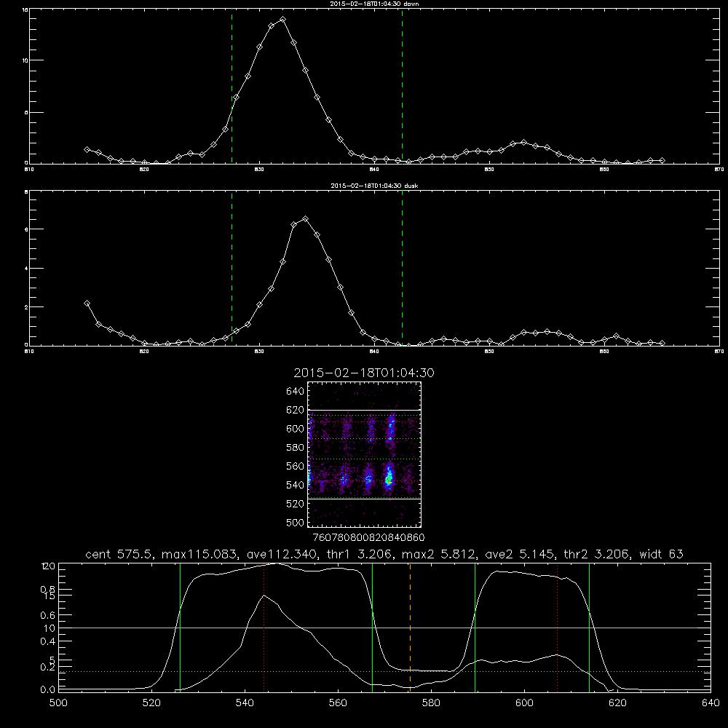Click the secondary bump peak of the dawn curve

(523, 142)
